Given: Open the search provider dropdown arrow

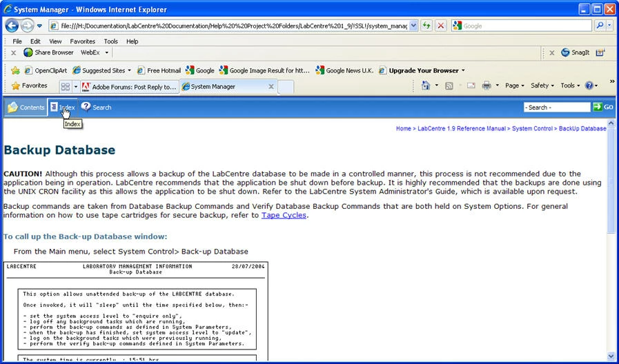Looking at the screenshot, I should (x=609, y=26).
